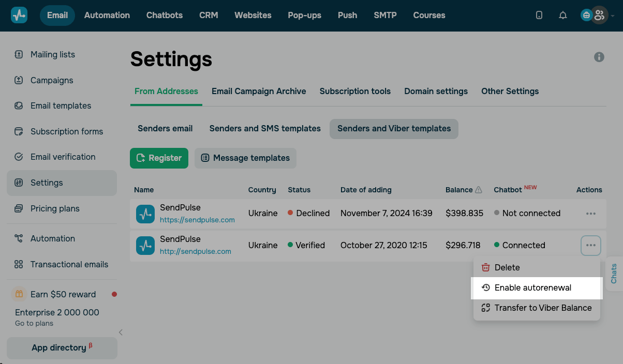Click the Transactional emails sidebar icon
This screenshot has height=364, width=623.
click(x=19, y=264)
